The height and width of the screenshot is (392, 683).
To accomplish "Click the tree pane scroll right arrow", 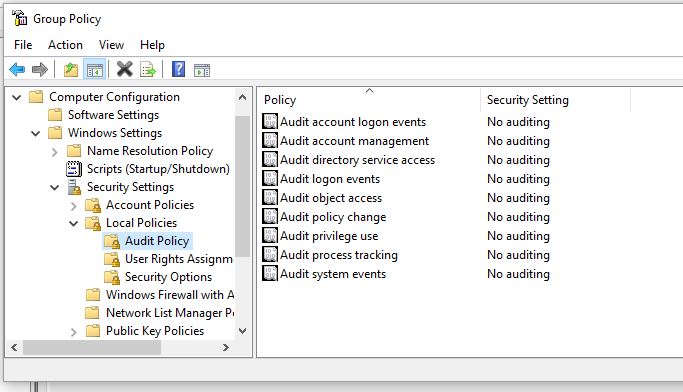I will point(225,348).
